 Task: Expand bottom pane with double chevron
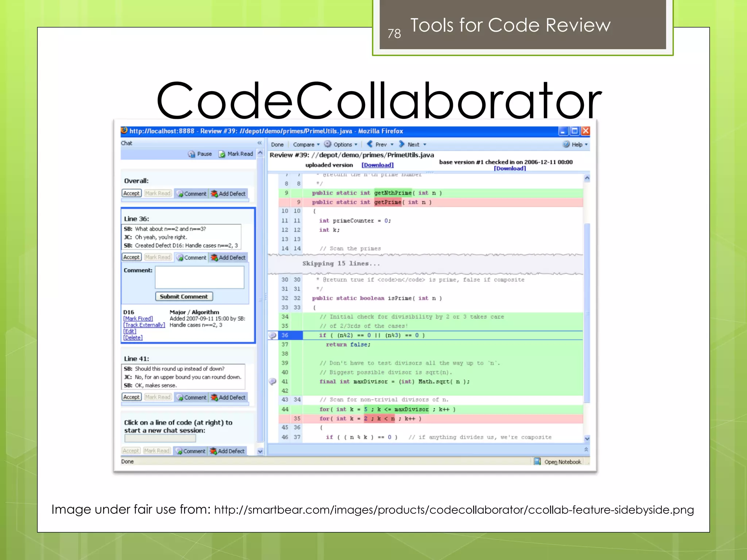tap(586, 450)
